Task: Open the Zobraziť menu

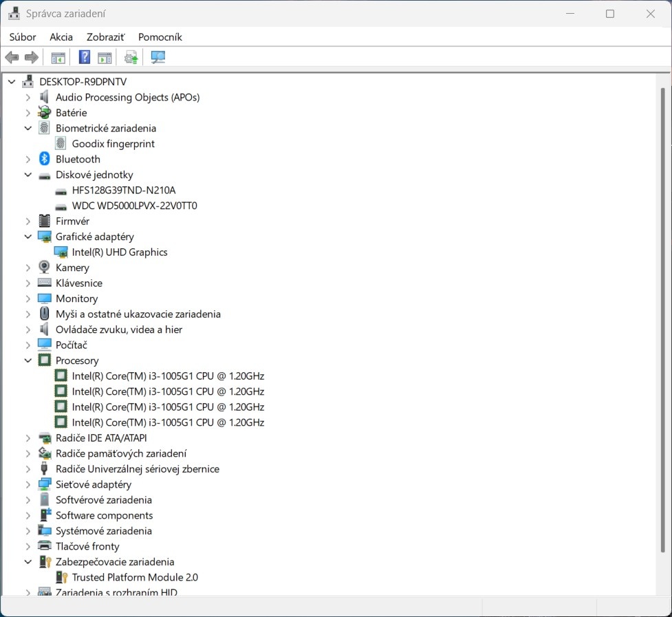Action: (105, 37)
